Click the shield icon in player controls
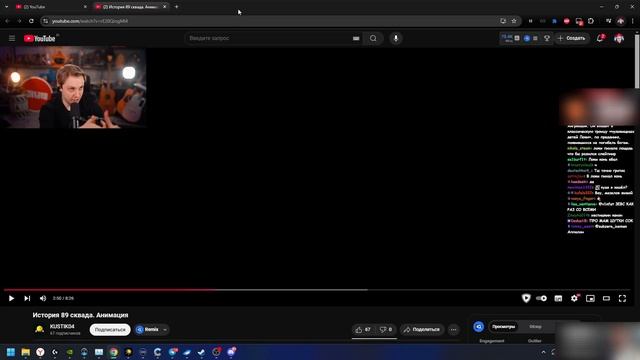This screenshot has width=640, height=360. 526,298
